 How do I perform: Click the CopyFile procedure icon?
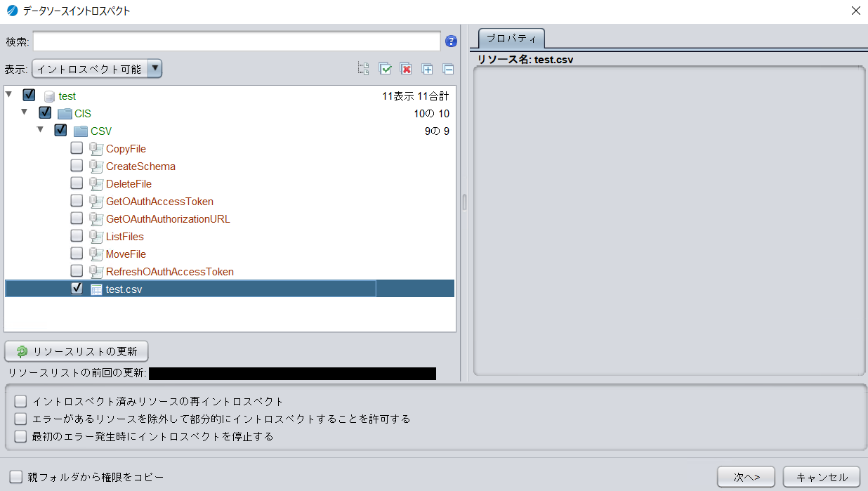pos(96,149)
